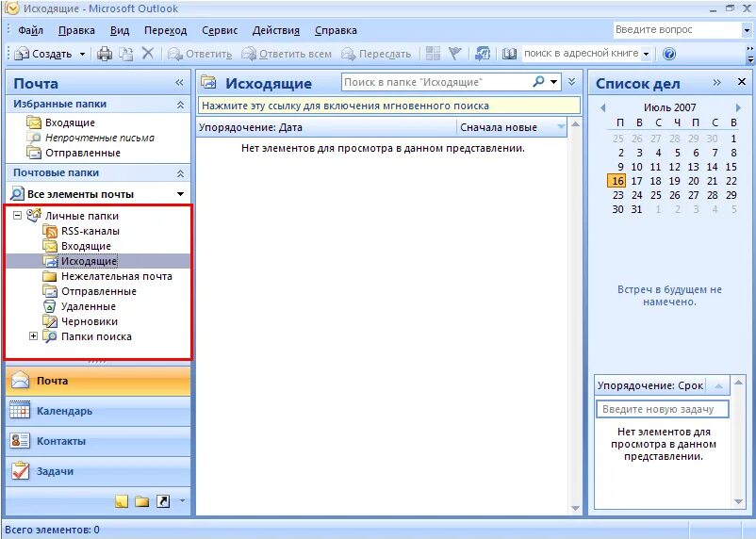Screen dimensions: 756x539
Task: Click the Переслать button
Action: pyautogui.click(x=376, y=54)
